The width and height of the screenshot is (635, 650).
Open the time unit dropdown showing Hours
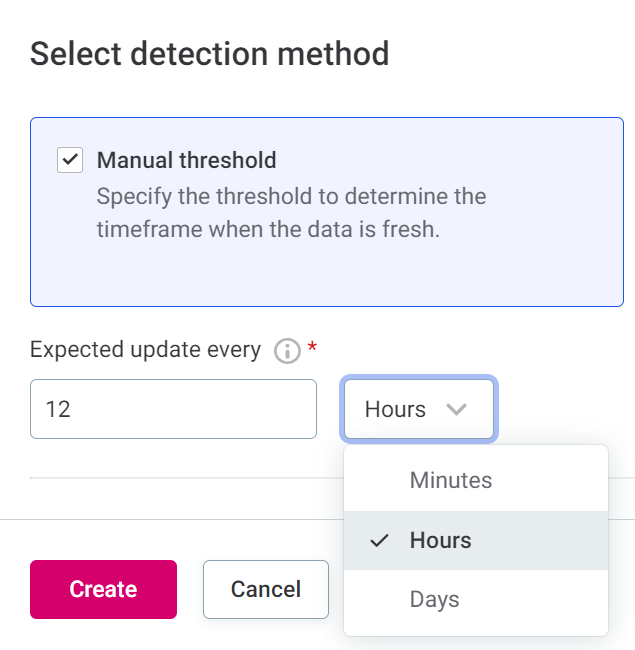coord(418,409)
